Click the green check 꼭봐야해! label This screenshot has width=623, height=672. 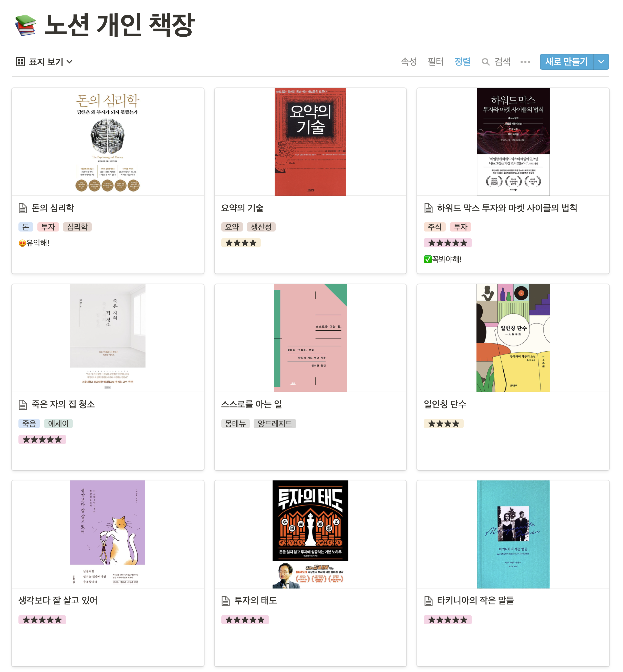click(x=443, y=259)
